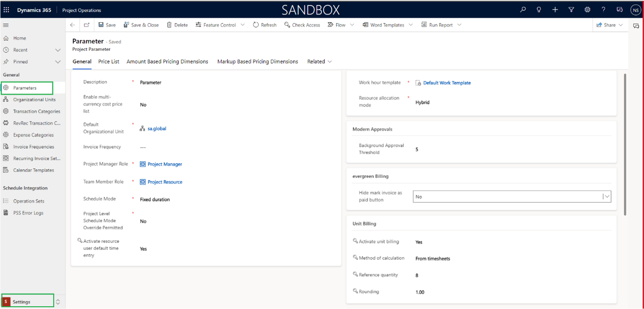Open the sa.global organizational unit link
This screenshot has height=309, width=644.
coord(157,129)
